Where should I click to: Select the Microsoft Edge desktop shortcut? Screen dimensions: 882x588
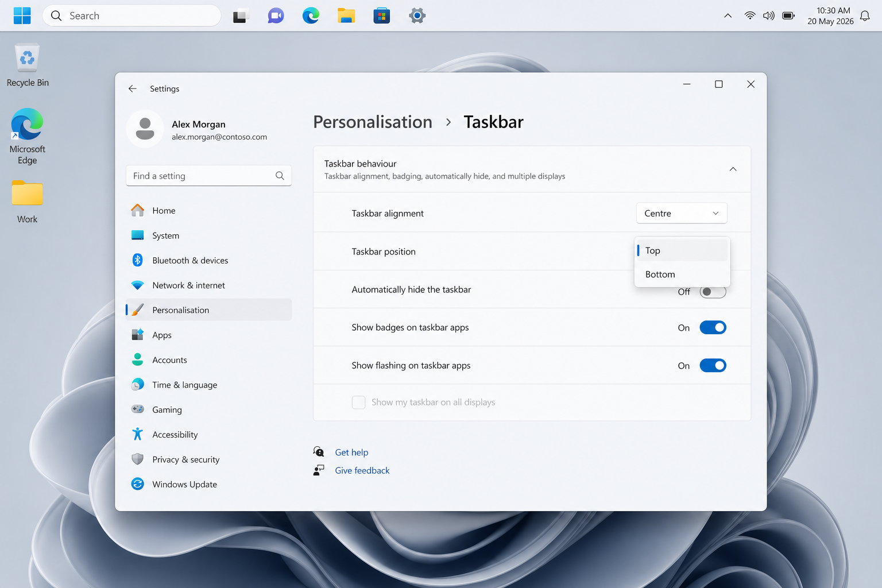tap(27, 137)
